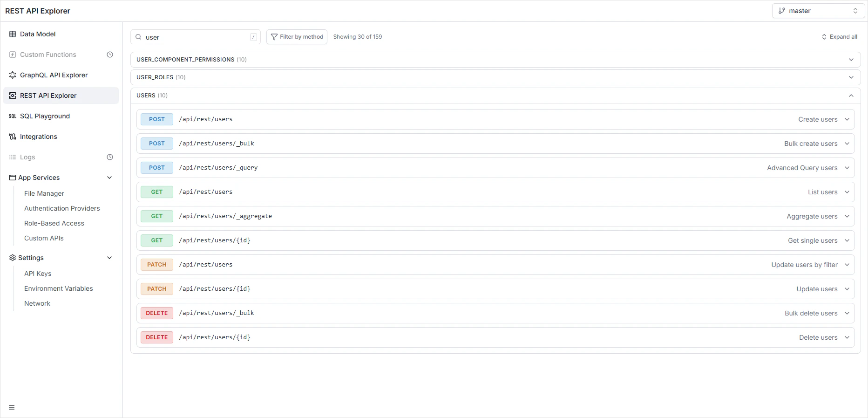Expand Get single users chevron
This screenshot has width=868, height=418.
coord(847,240)
